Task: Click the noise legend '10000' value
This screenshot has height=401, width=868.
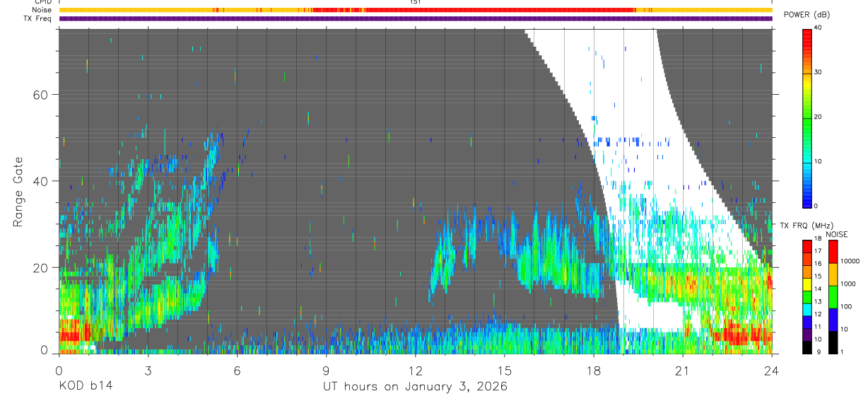Action: 851,261
